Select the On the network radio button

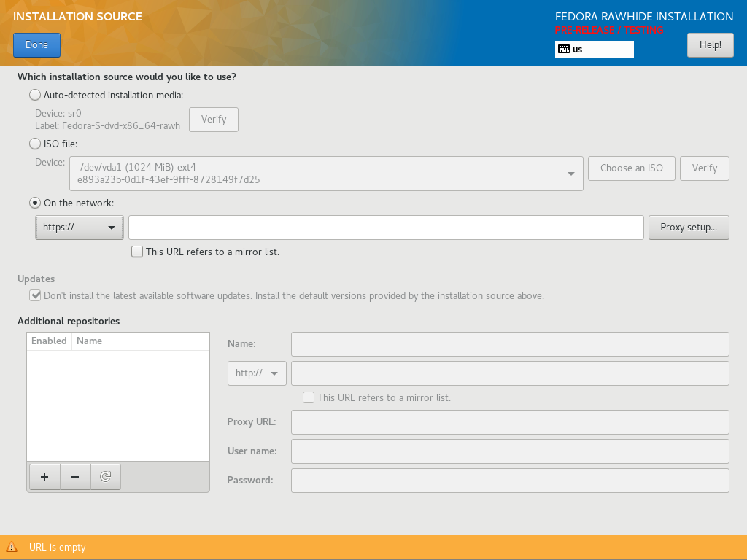[x=35, y=203]
